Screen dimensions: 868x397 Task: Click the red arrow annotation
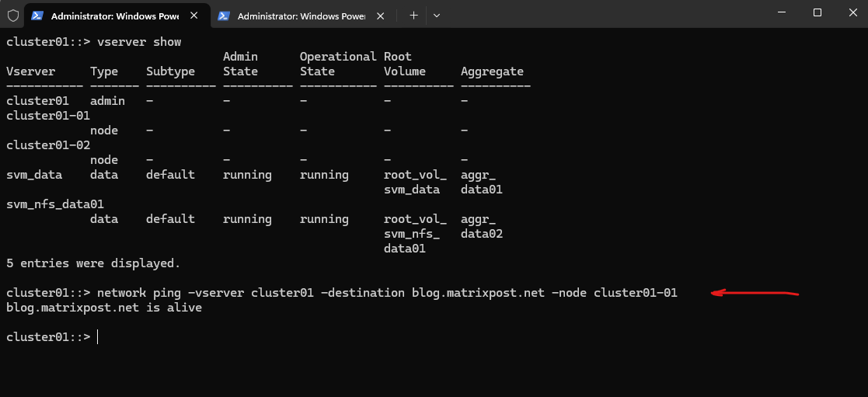tap(755, 294)
